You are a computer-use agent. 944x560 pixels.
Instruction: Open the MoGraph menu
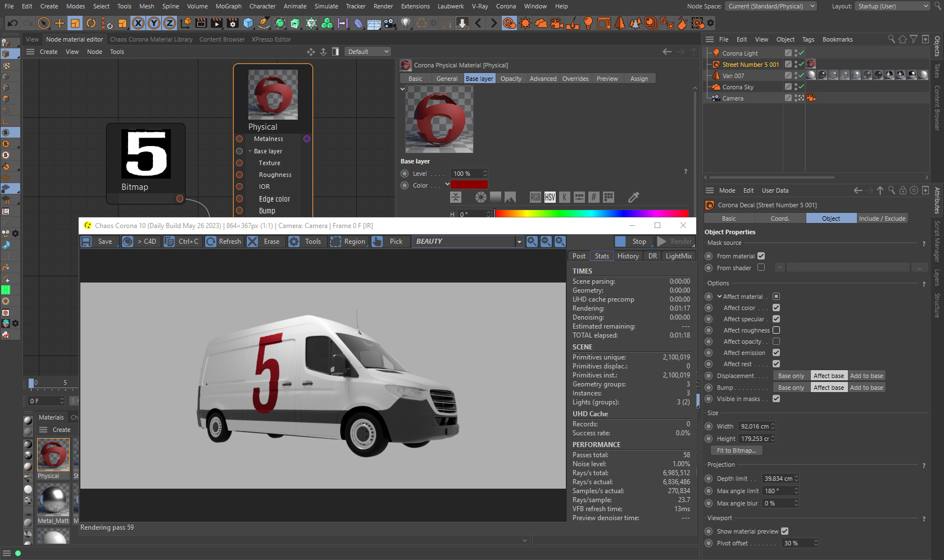229,6
